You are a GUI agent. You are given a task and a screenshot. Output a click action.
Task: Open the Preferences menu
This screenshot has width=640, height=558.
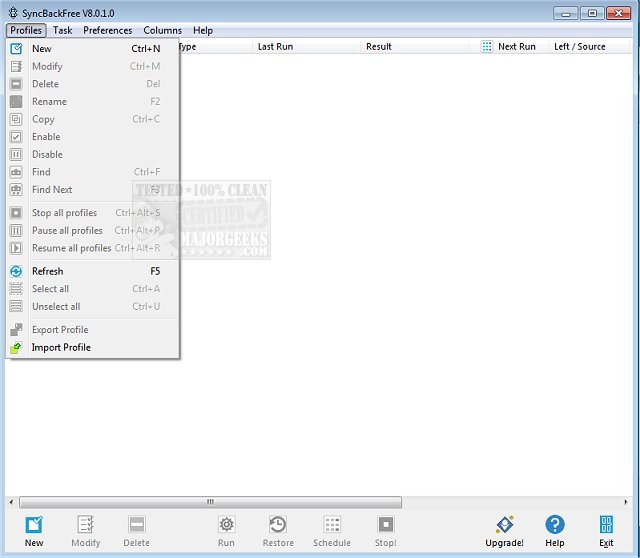click(x=107, y=31)
